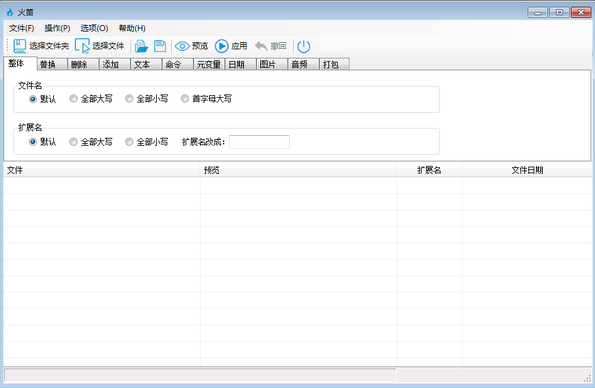Maximize the 火苗 window

(559, 12)
